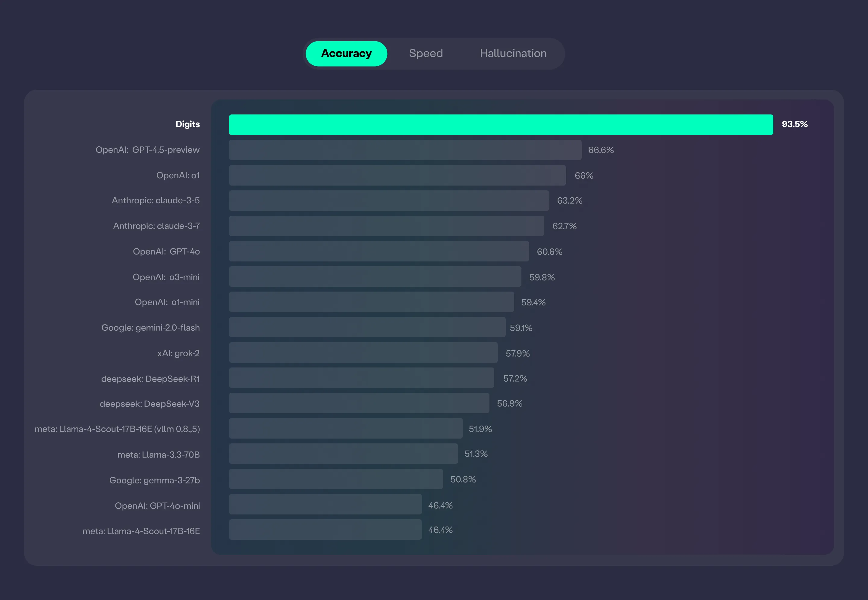868x600 pixels.
Task: Click the Digits row label
Action: (x=187, y=124)
